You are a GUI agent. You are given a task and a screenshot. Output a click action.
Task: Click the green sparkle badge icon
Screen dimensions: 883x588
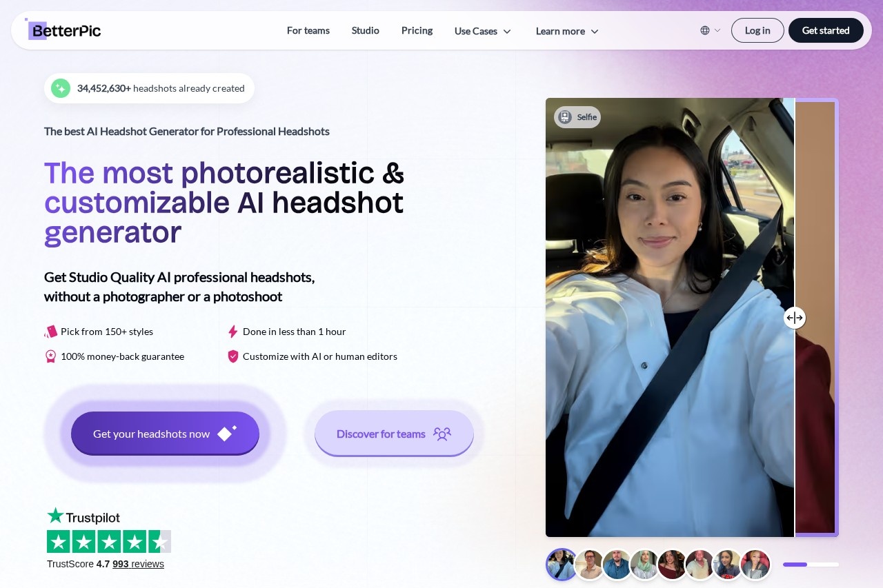point(61,88)
